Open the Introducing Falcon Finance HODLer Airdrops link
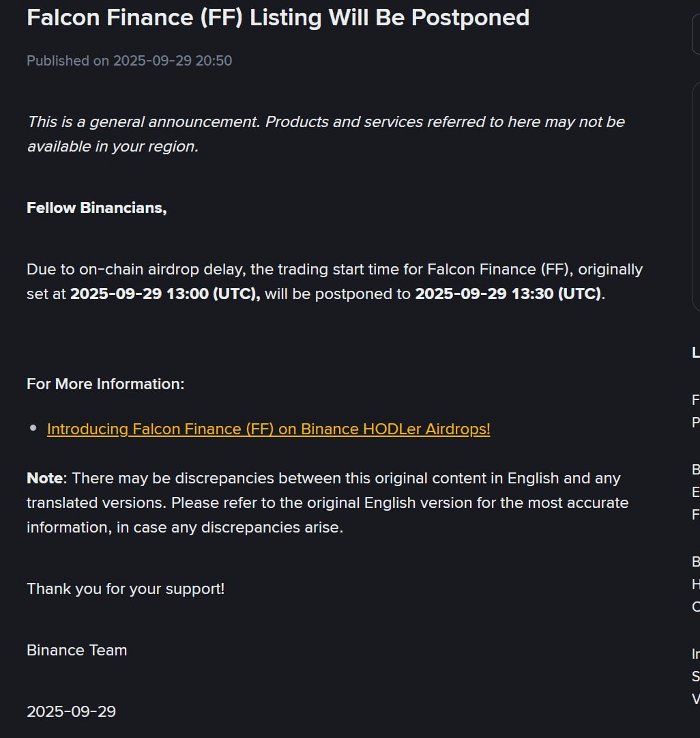The height and width of the screenshot is (738, 700). 268,429
